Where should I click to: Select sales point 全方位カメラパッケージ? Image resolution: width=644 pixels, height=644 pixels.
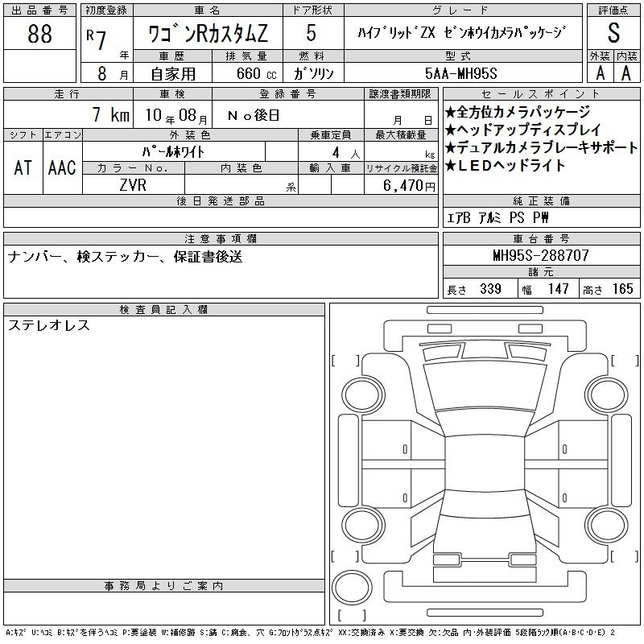pyautogui.click(x=518, y=112)
